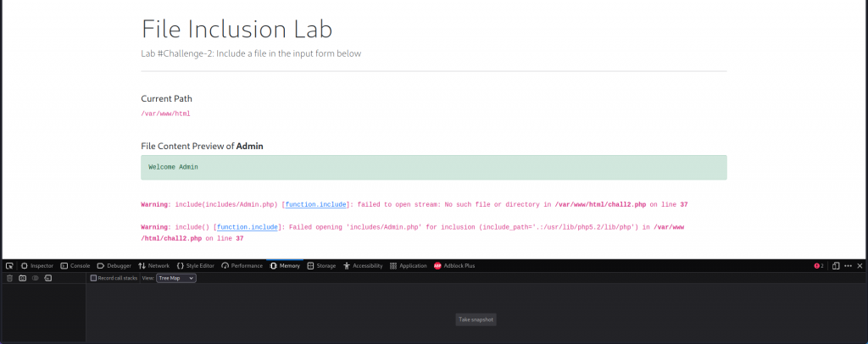Open the DevTools three-dots options menu

[848, 265]
